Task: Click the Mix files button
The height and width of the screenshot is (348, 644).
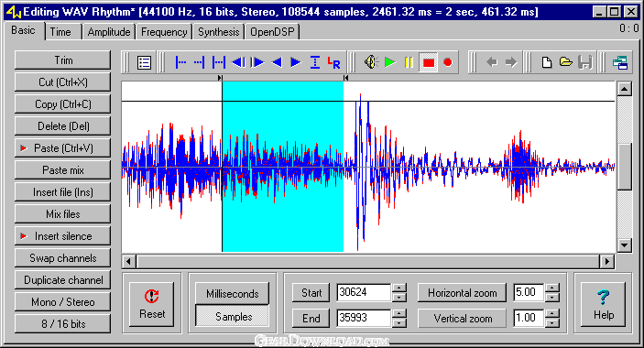Action: [63, 213]
